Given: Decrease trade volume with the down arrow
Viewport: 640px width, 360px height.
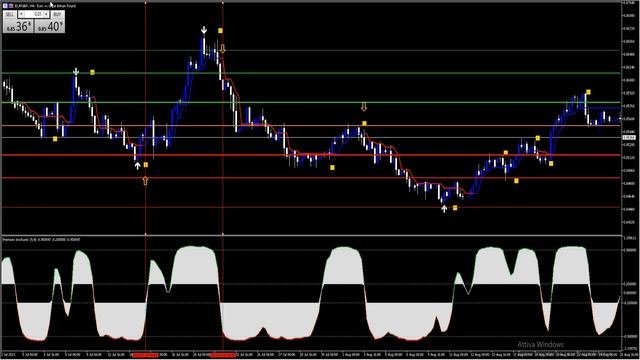Looking at the screenshot, I should pos(21,14).
